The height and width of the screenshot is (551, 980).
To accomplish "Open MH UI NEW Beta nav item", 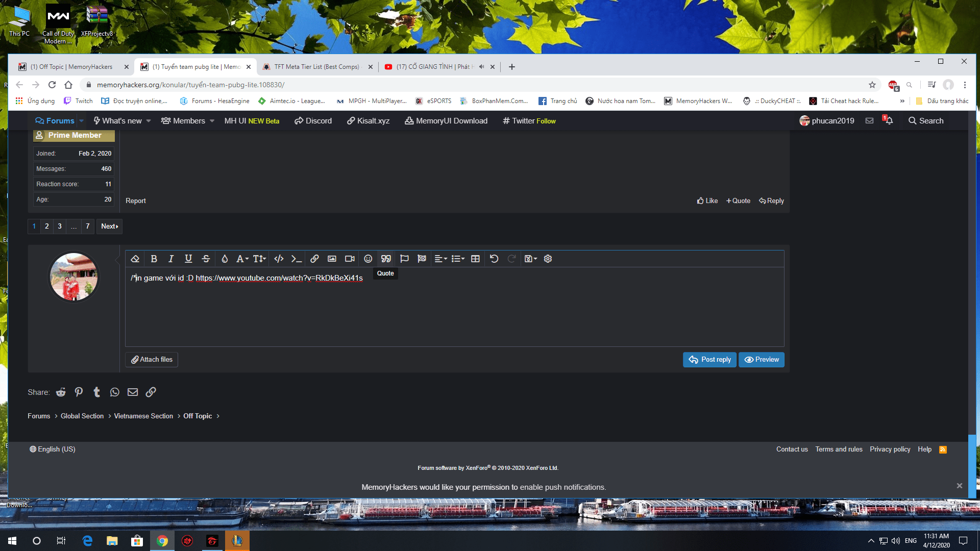I will [252, 121].
